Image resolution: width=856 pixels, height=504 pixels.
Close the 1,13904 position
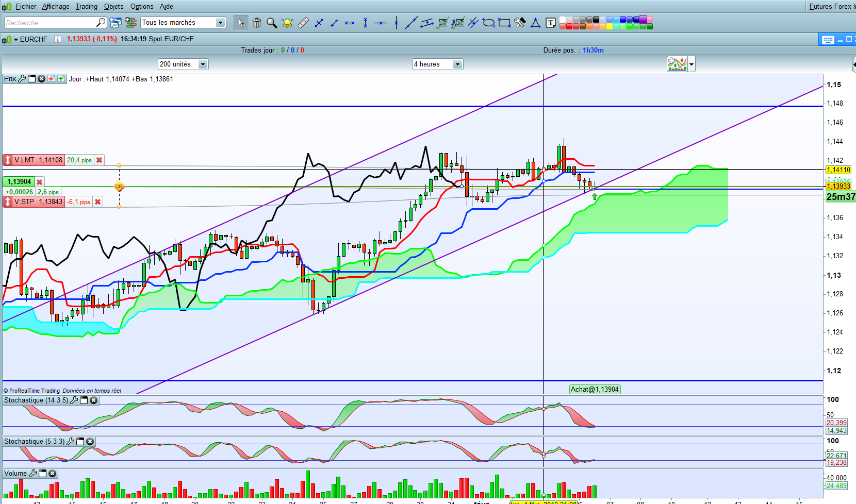pos(39,182)
